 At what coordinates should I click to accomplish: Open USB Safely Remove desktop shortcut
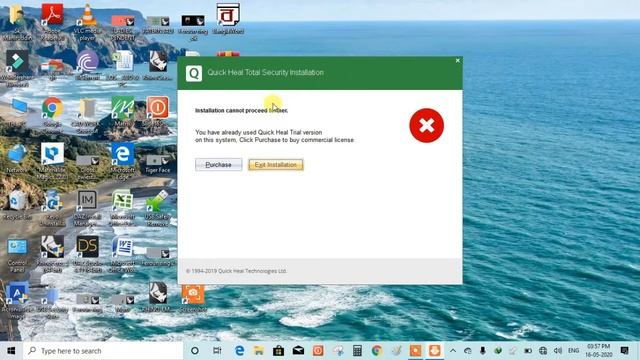coord(158,207)
